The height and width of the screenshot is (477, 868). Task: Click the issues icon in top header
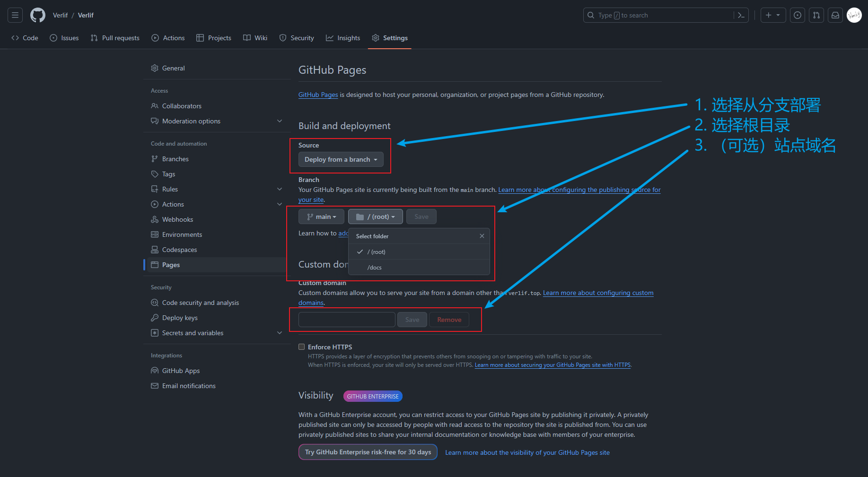tap(798, 15)
